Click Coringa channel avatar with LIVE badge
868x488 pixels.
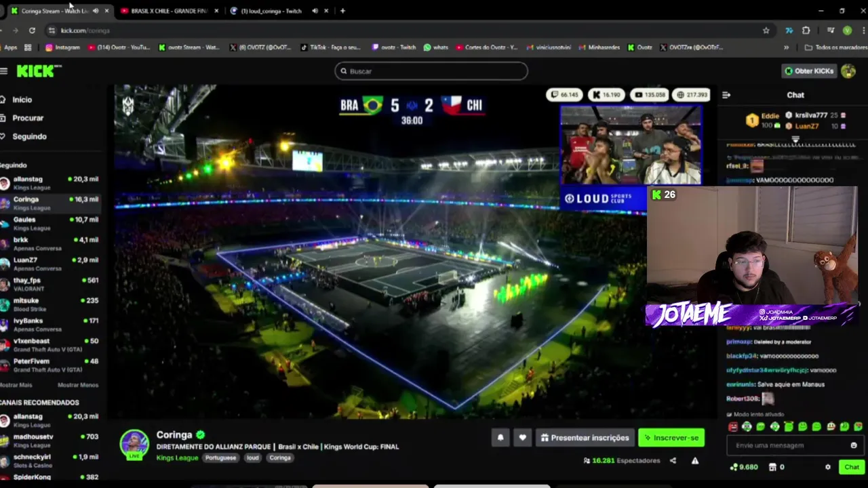click(134, 445)
